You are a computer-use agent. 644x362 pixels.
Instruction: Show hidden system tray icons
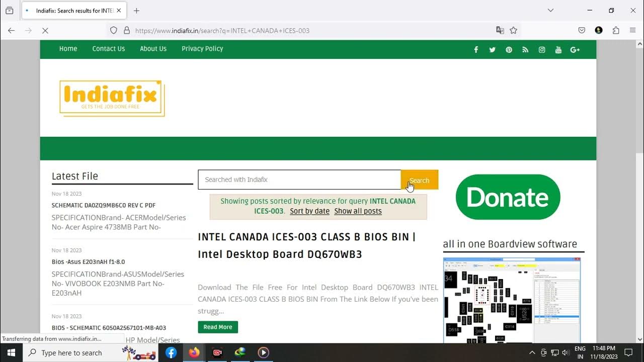coord(532,352)
